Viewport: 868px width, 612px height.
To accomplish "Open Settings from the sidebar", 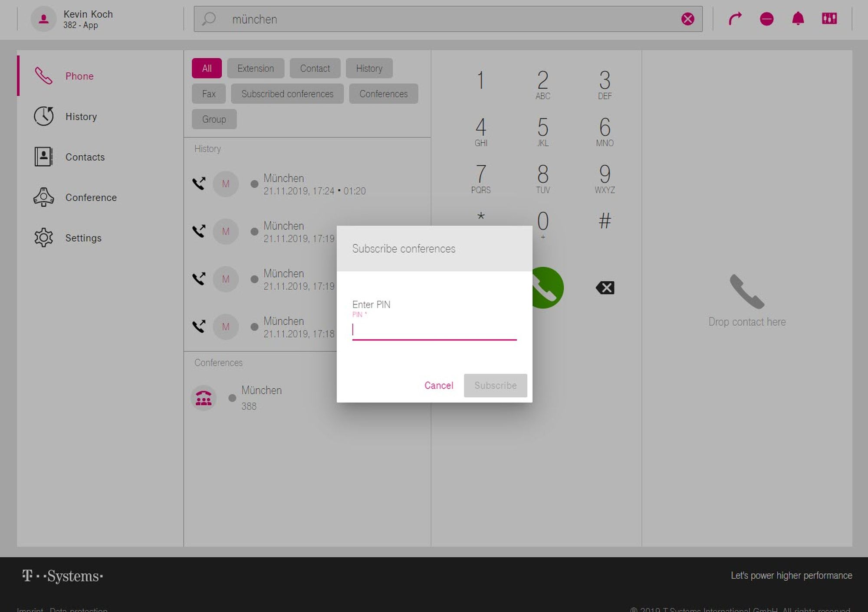I will point(83,238).
